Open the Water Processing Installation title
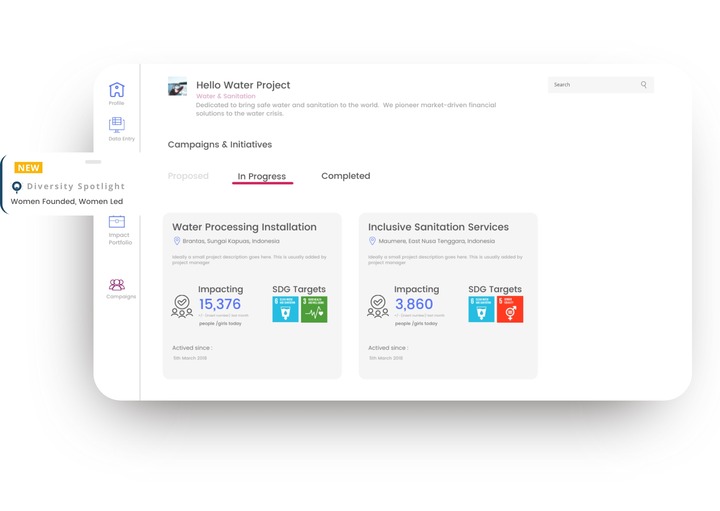The height and width of the screenshot is (511, 720). 244,227
